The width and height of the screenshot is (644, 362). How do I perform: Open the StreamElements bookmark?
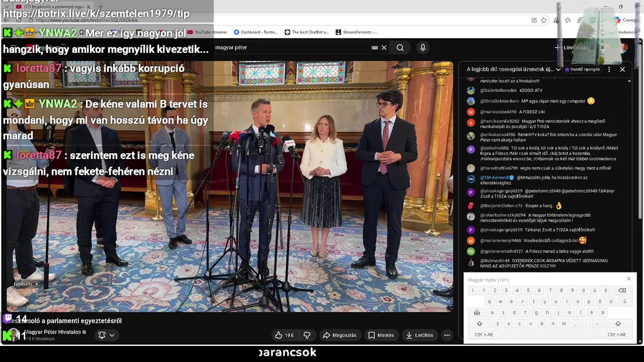pos(356,32)
